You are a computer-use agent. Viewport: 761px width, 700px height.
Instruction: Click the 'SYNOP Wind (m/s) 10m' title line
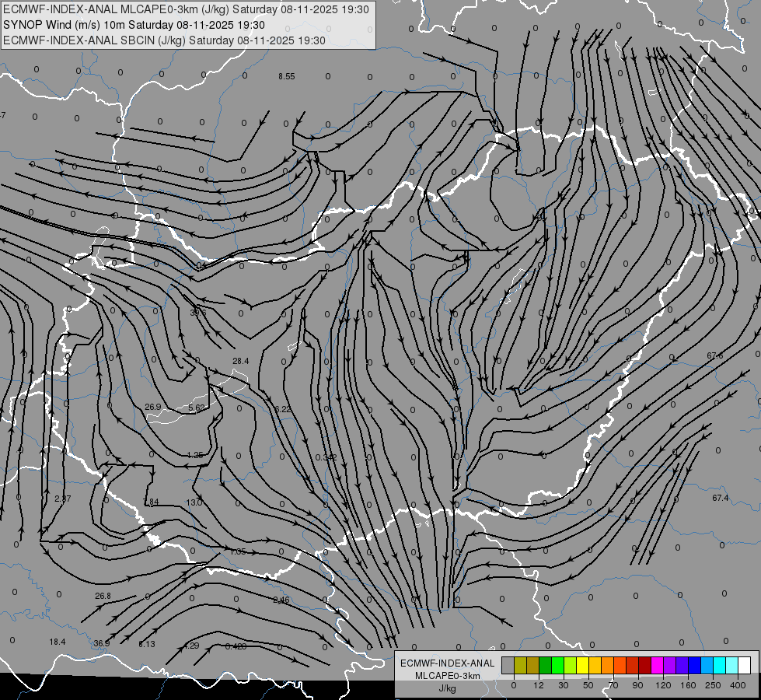tap(134, 25)
